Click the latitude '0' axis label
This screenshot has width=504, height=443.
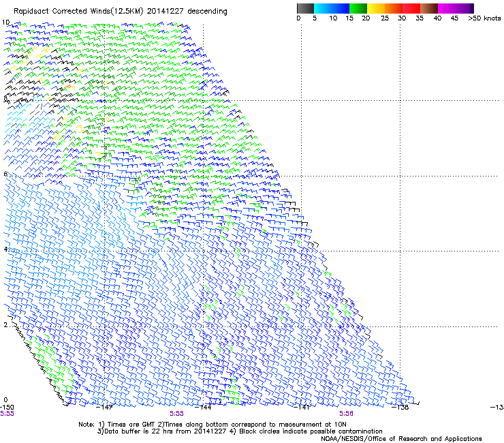pos(5,400)
